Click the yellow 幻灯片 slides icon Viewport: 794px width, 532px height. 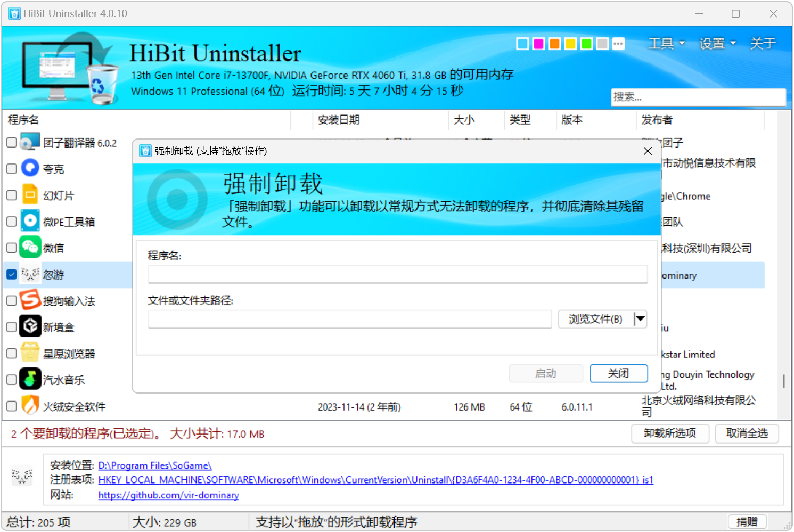tap(30, 195)
